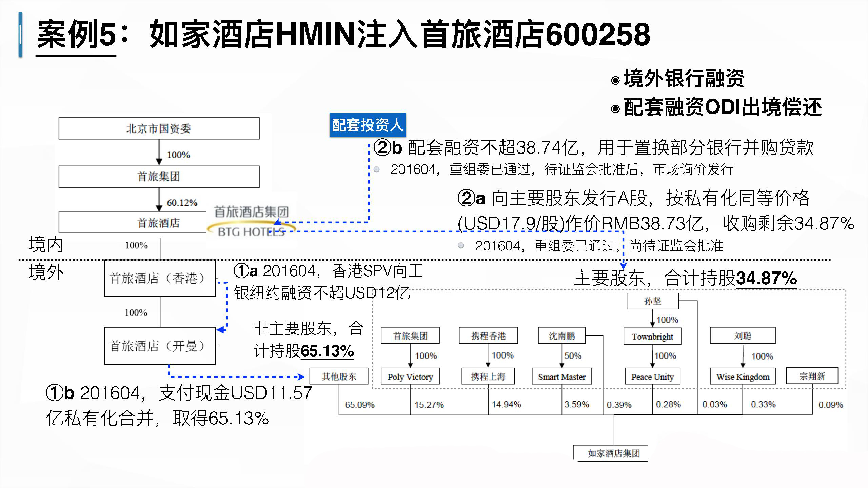Viewport: 868px width, 488px height.
Task: Select the 沈南鹏 box
Action: click(x=562, y=336)
